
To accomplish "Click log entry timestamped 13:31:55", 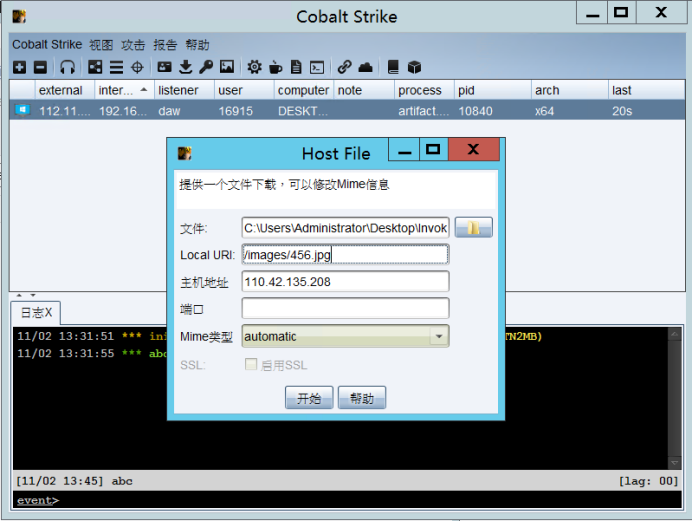I will [x=65, y=353].
